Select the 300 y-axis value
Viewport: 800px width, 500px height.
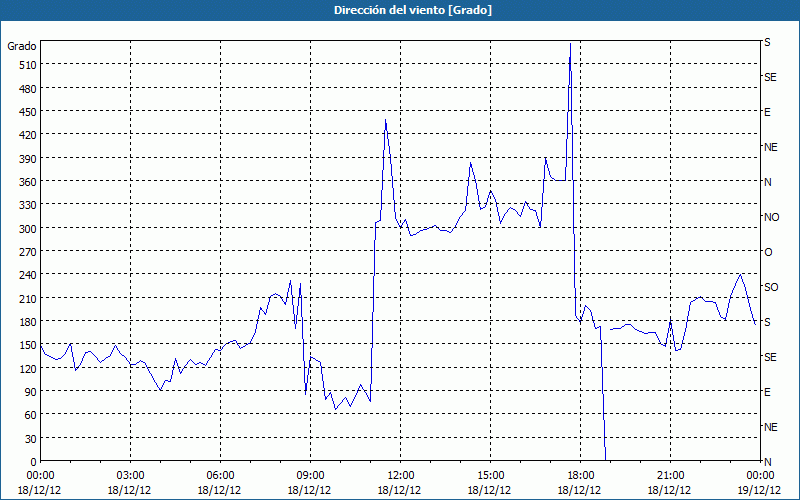tap(29, 229)
